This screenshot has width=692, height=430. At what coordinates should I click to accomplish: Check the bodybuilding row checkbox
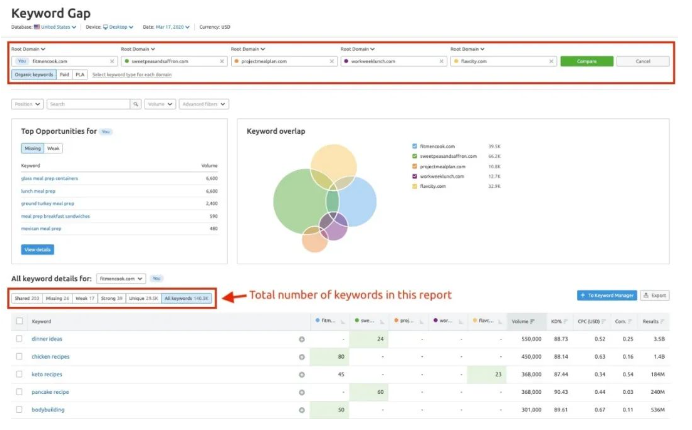click(x=19, y=409)
